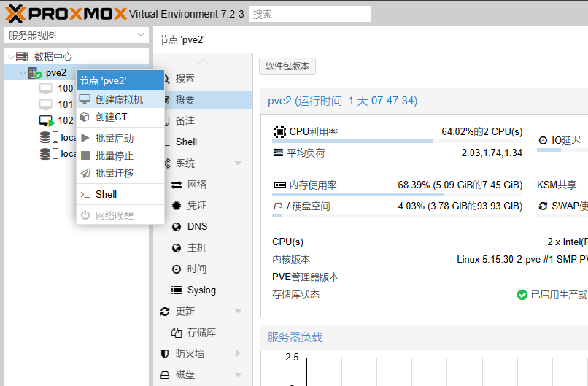588x386 pixels.
Task: Collapse the 数据中心 tree node
Action: pyautogui.click(x=11, y=57)
